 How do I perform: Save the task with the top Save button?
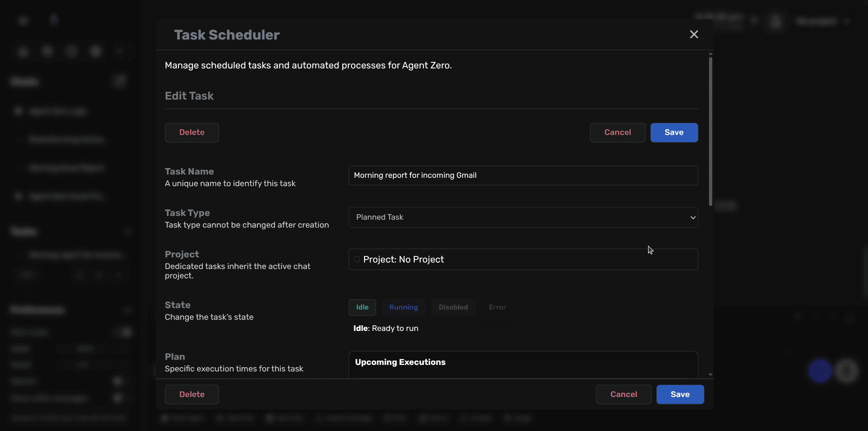(674, 133)
